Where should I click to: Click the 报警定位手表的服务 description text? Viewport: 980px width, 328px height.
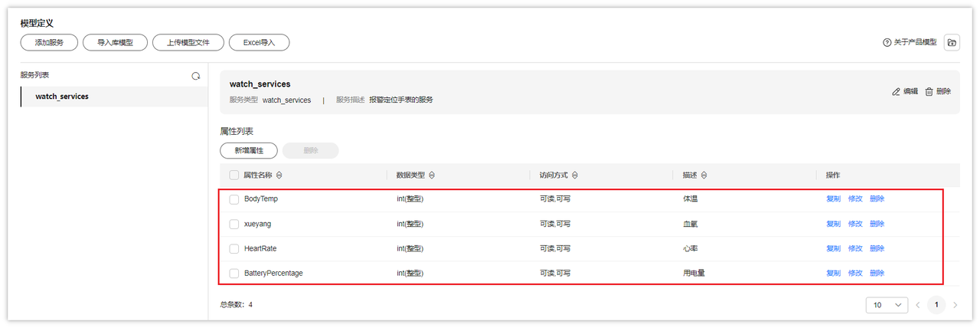[400, 100]
